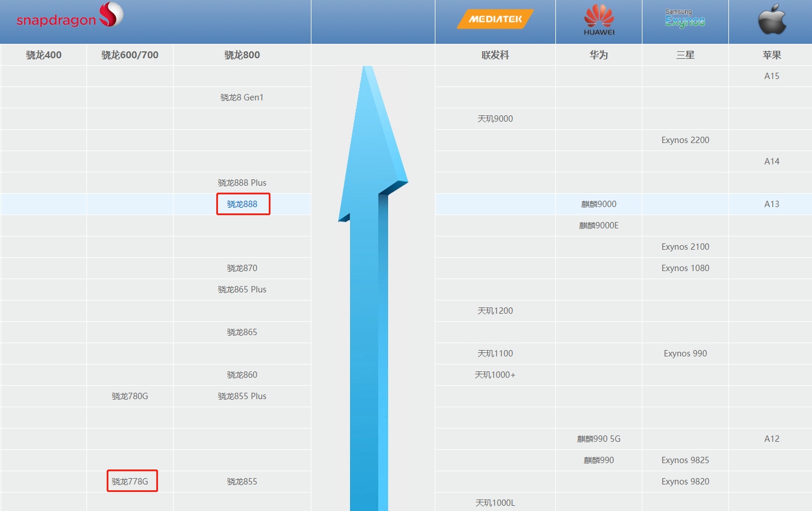Click the A15 cell
812x511 pixels.
tap(772, 76)
